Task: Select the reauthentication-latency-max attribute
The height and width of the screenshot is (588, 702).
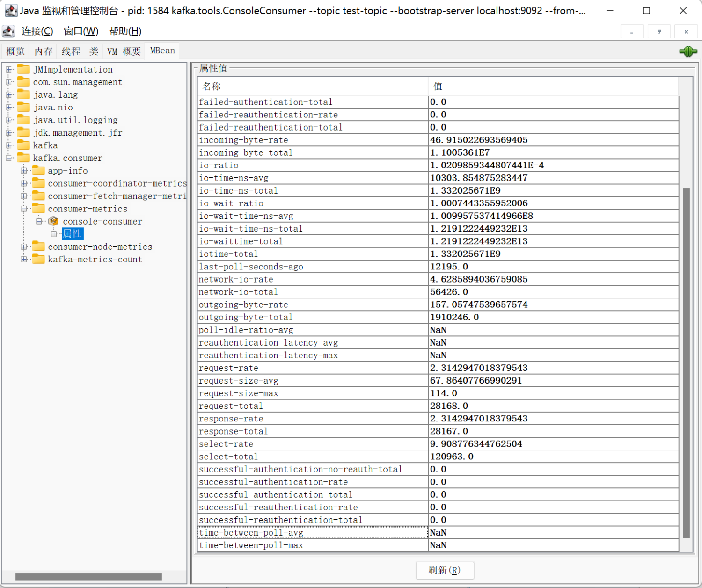Action: click(269, 356)
